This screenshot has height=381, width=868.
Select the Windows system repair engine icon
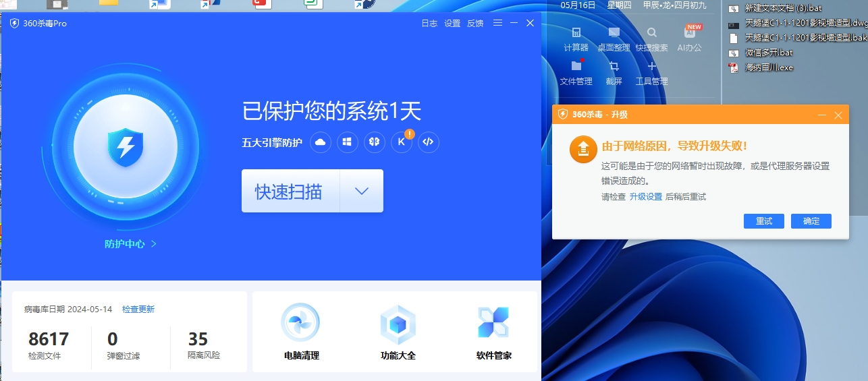pos(348,142)
